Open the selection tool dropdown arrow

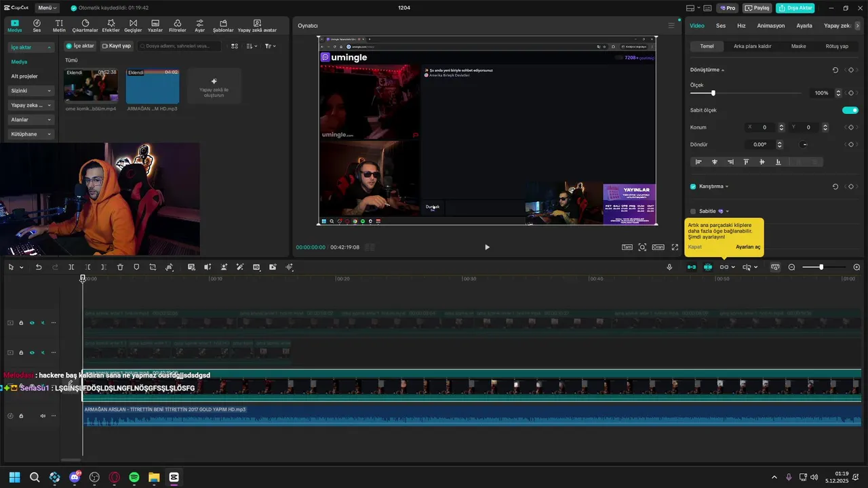pos(22,267)
